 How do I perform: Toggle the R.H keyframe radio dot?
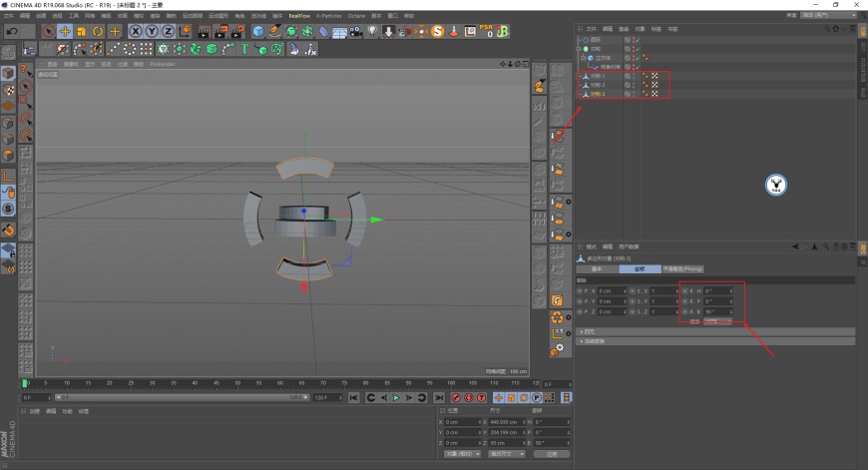684,290
